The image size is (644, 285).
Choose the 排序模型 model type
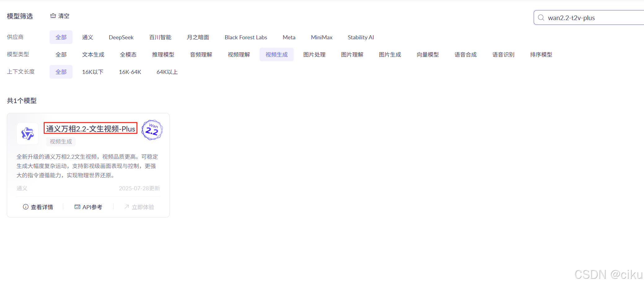(x=541, y=54)
